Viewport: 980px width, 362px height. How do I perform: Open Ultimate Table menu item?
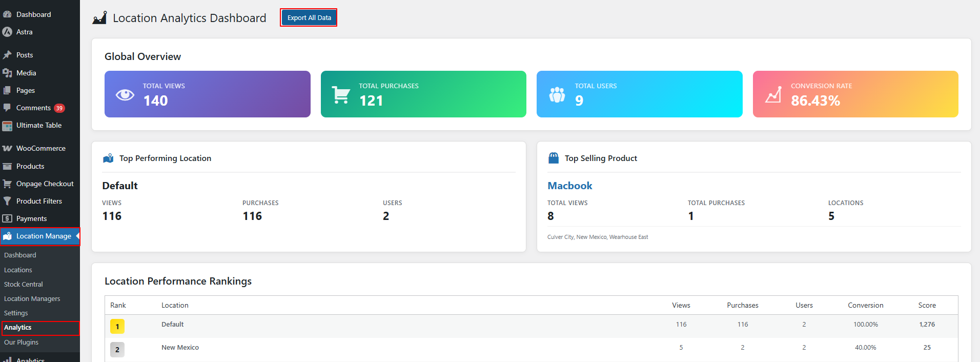(x=40, y=125)
